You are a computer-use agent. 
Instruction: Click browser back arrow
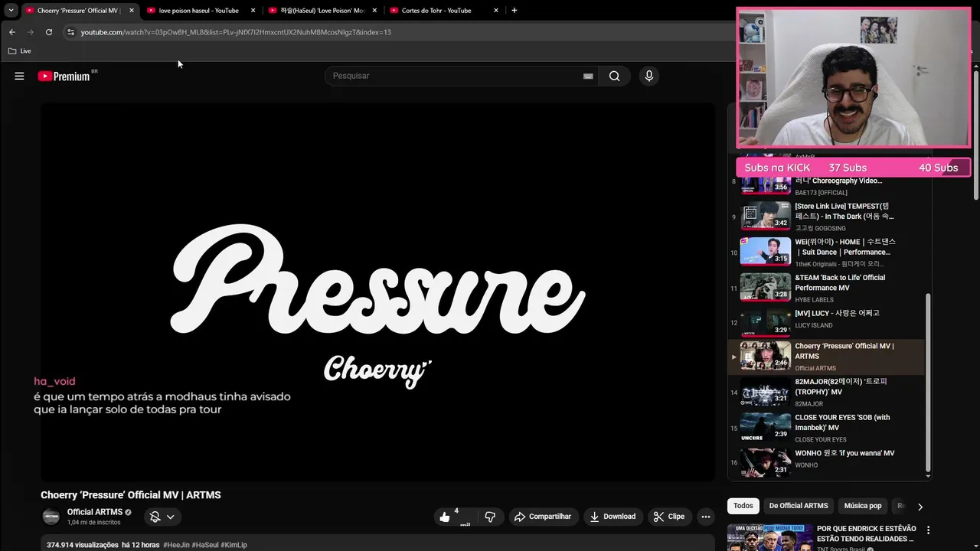12,32
